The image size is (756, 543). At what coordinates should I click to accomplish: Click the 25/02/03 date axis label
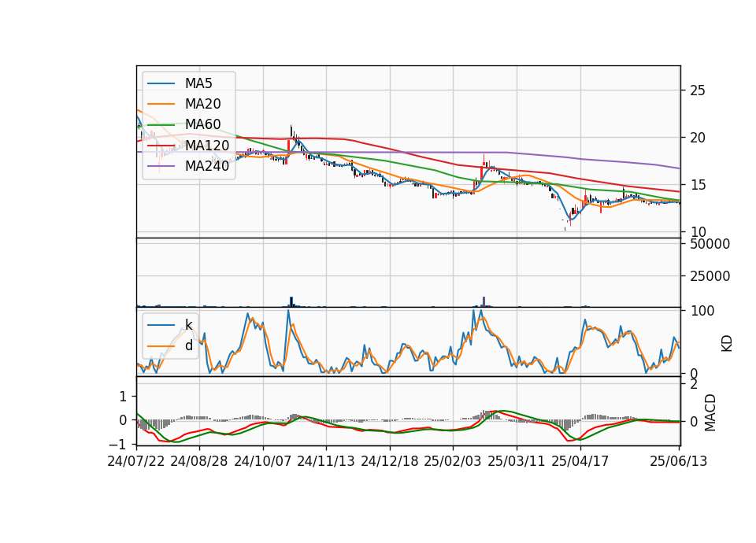point(453,461)
